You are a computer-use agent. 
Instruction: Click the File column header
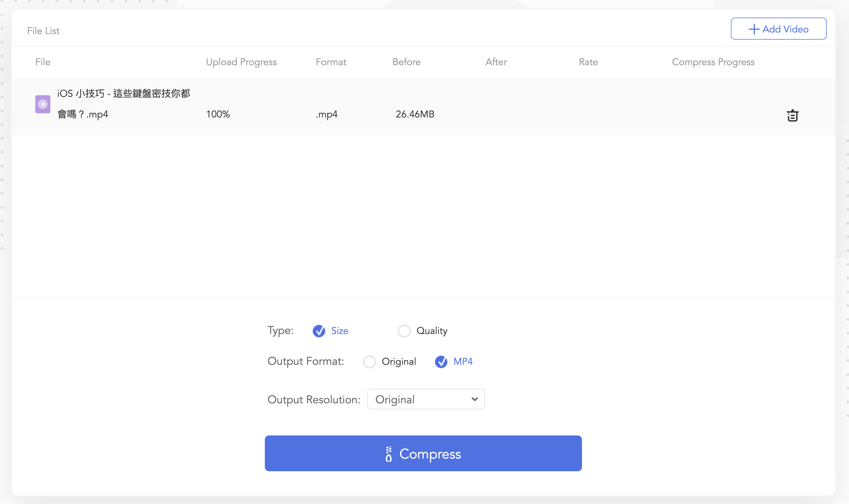[x=43, y=62]
